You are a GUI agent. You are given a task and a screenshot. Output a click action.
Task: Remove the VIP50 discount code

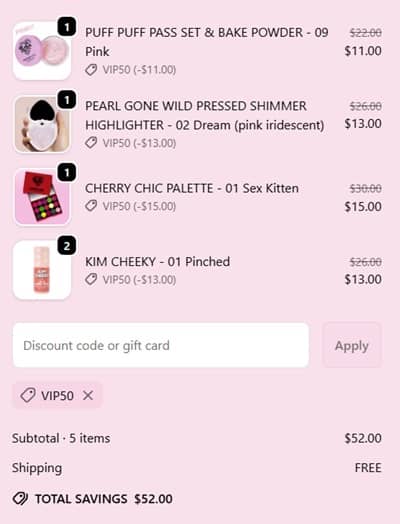88,396
